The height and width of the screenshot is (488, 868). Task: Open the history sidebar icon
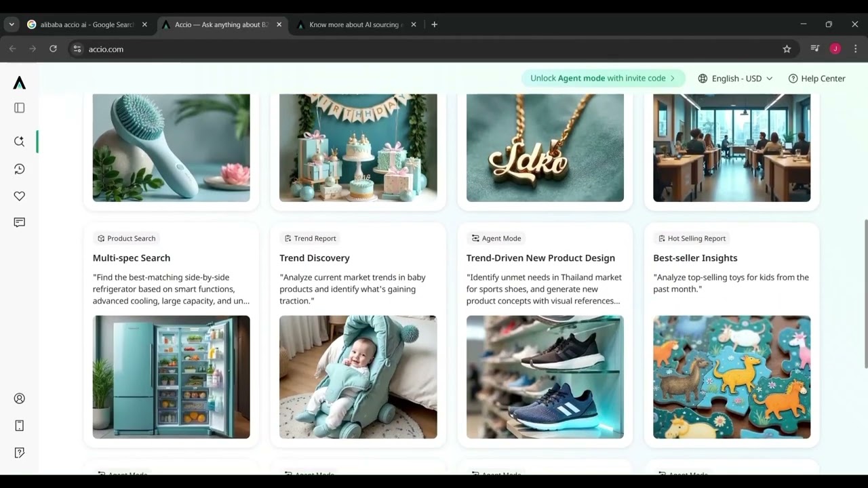tap(19, 169)
